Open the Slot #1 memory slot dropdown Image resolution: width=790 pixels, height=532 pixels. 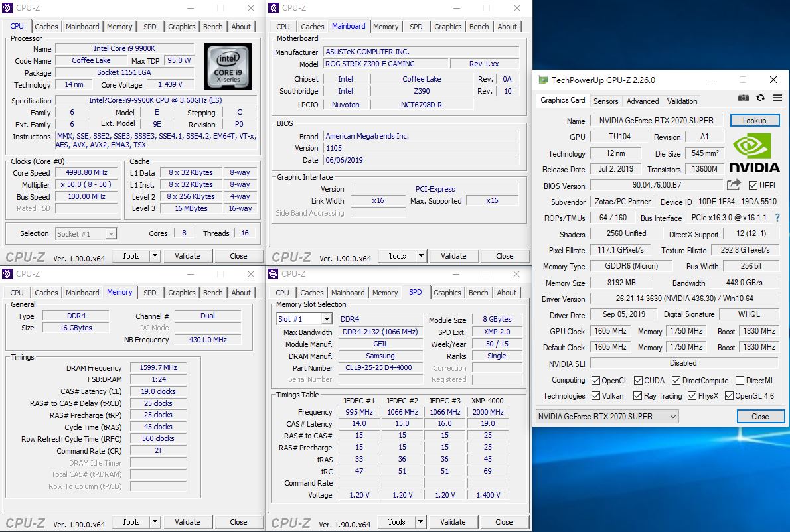[304, 319]
